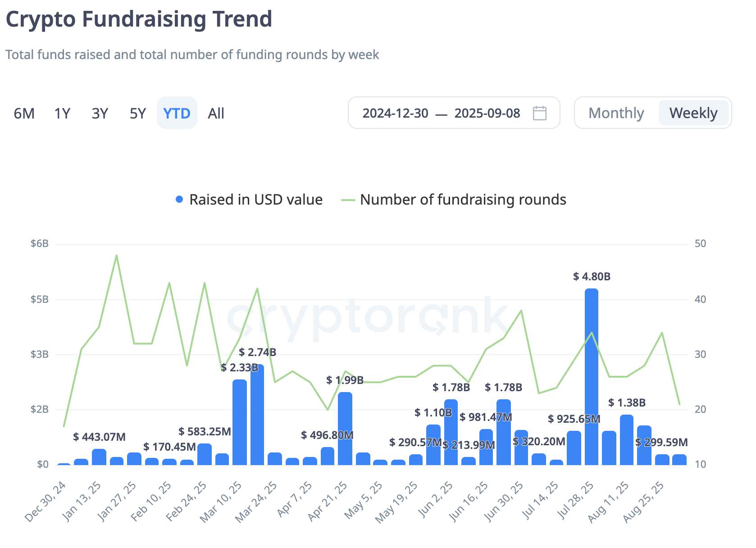
Task: Toggle Raised in USD value series
Action: pos(255,200)
